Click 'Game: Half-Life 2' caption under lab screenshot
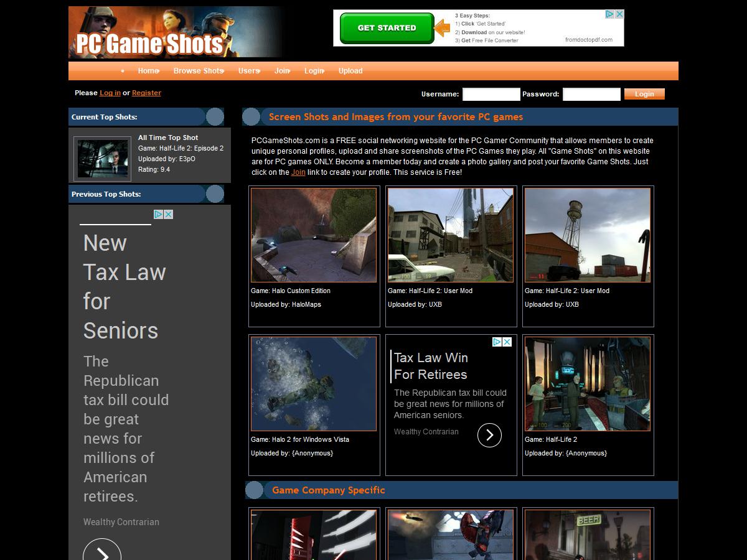The width and height of the screenshot is (747, 560). (551, 439)
